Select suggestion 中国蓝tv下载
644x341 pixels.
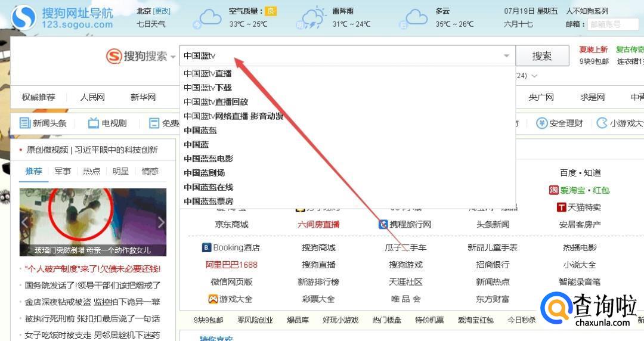tap(208, 88)
